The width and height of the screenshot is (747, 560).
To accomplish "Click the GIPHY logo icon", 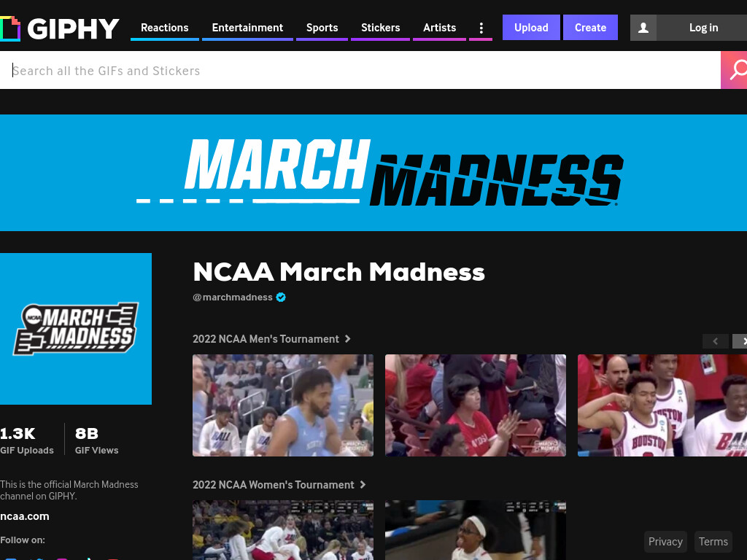I will pos(9,28).
